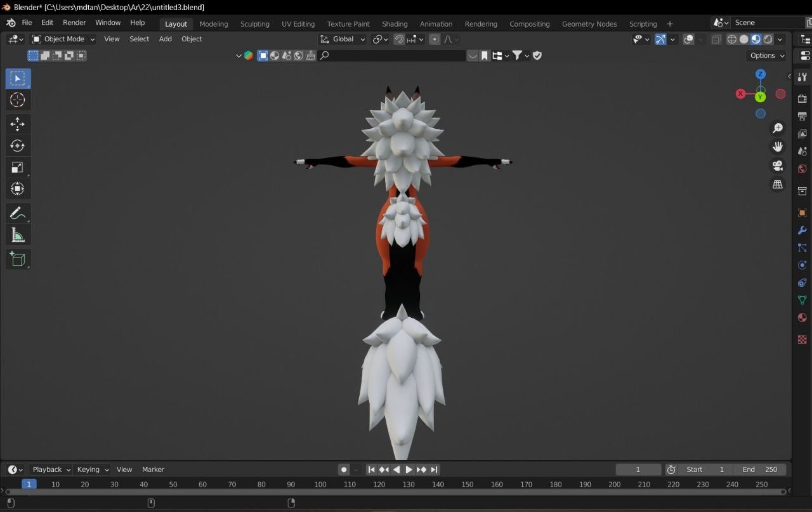Click the zoom viewport magnifier icon
Viewport: 812px width, 512px height.
point(778,128)
